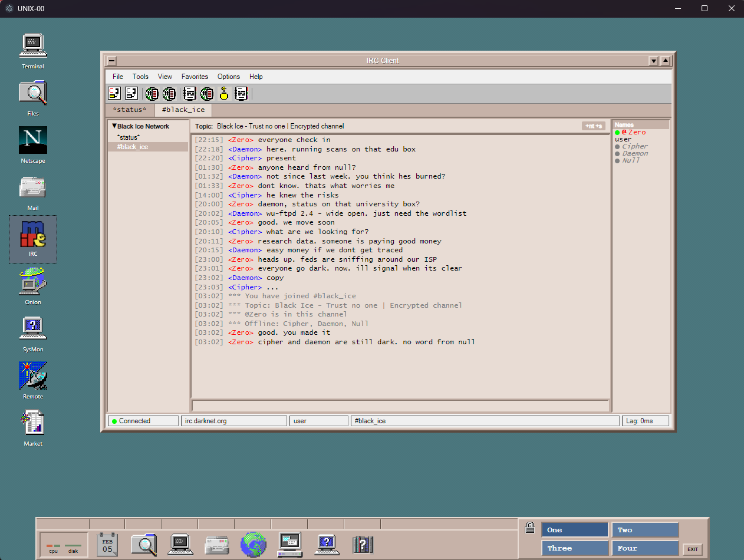Collapse the Black Ice Network tree

click(x=114, y=126)
